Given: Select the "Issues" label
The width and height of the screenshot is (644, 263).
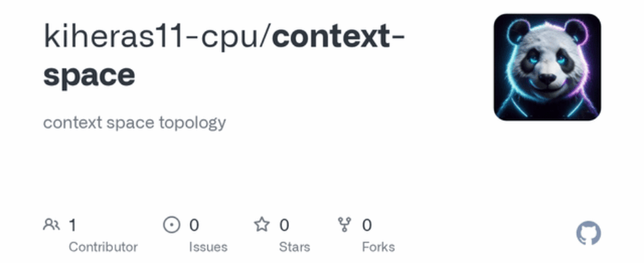Looking at the screenshot, I should (208, 247).
